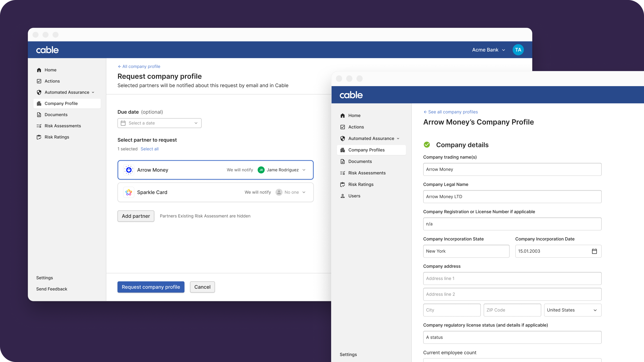The width and height of the screenshot is (644, 362).
Task: Click the Select all link
Action: click(149, 149)
